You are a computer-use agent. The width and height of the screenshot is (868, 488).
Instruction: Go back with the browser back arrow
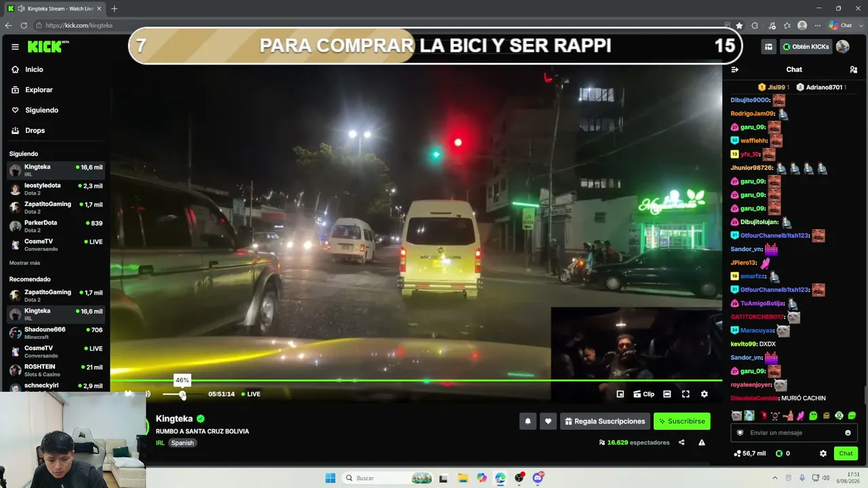8,25
